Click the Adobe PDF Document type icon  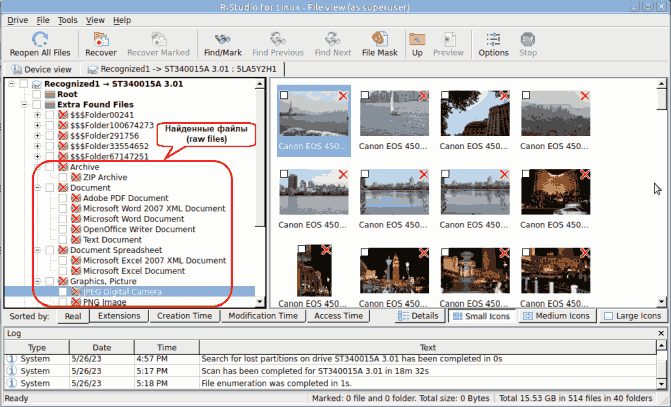76,198
